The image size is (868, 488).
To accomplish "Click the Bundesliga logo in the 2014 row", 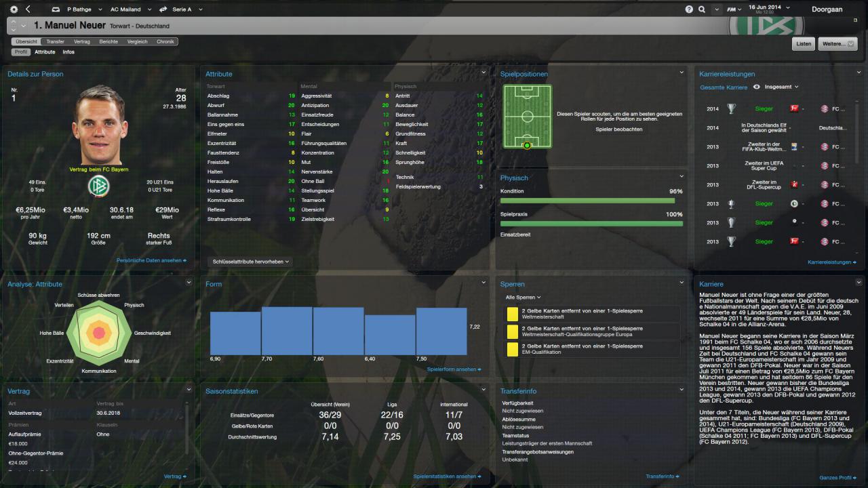I will (x=794, y=108).
